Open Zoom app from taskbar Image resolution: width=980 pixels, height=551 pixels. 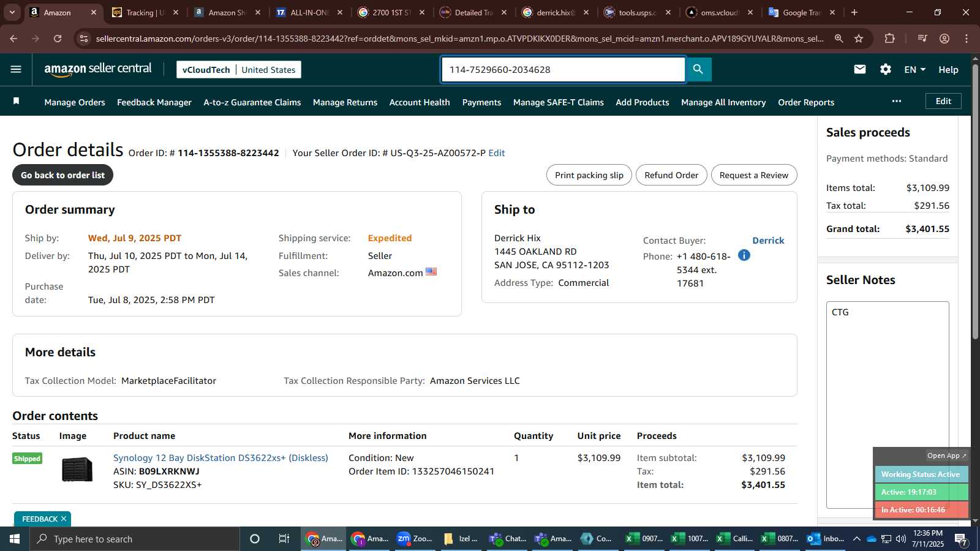coord(415,539)
